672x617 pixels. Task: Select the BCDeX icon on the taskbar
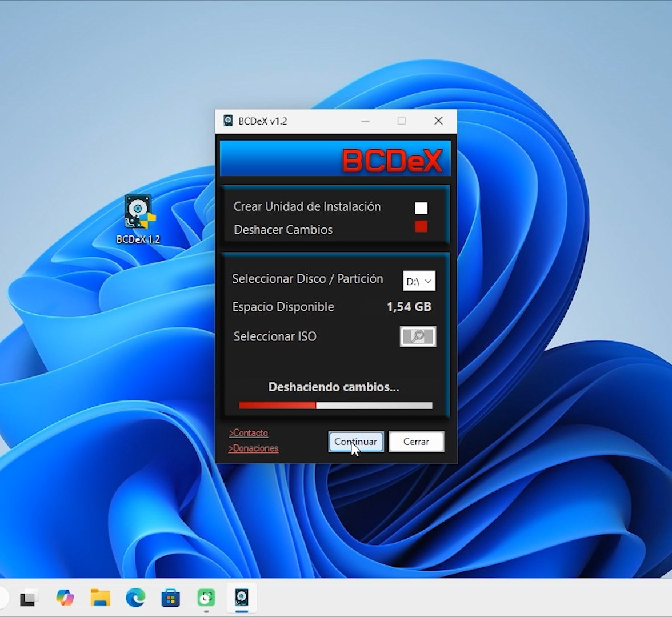241,598
